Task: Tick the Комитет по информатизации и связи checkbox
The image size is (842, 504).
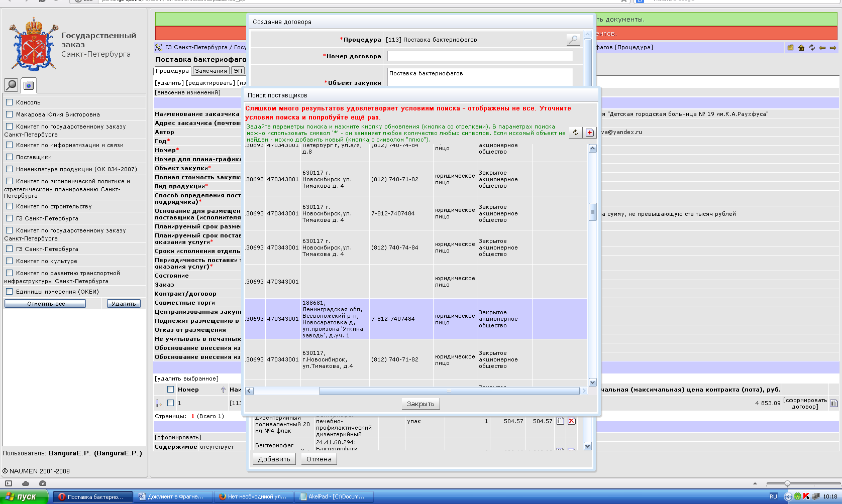Action: [9, 145]
